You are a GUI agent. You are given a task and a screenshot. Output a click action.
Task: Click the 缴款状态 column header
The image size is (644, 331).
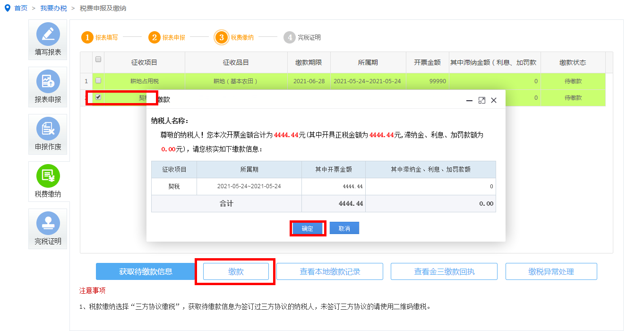(x=573, y=62)
